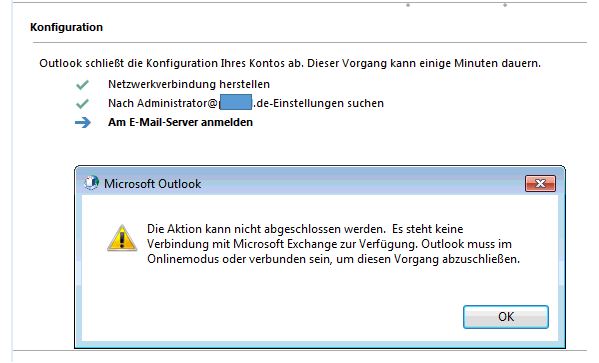Click the Konfiguration heading
Viewport: 599px width, 363px height.
[66, 27]
